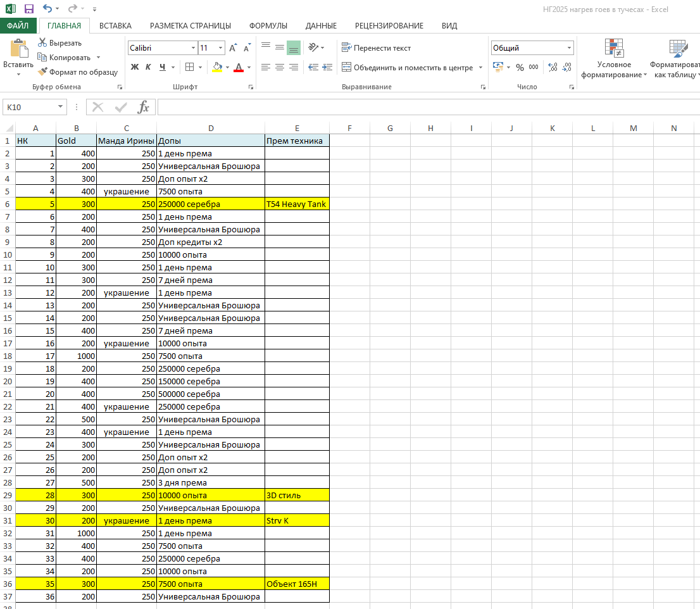The height and width of the screenshot is (609, 700).
Task: Increase indent with the indent icon
Action: (327, 67)
